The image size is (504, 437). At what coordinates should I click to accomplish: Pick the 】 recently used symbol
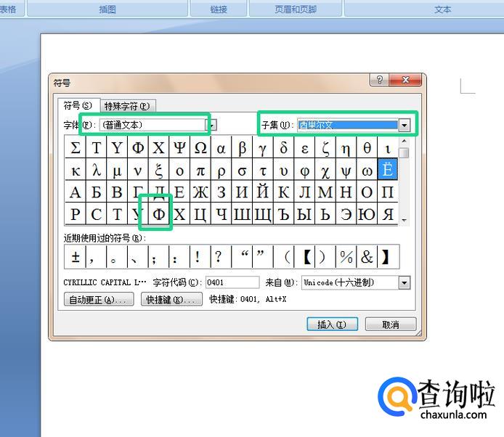[x=388, y=256]
